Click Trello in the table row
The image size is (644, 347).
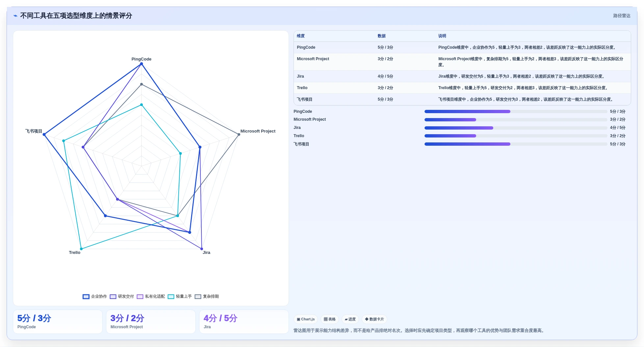[302, 88]
